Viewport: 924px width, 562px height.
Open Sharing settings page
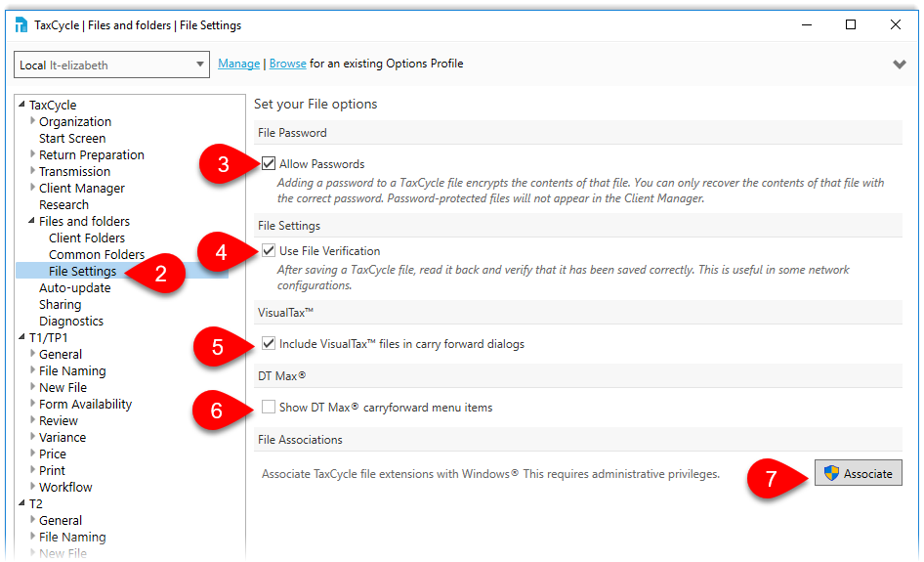click(61, 304)
